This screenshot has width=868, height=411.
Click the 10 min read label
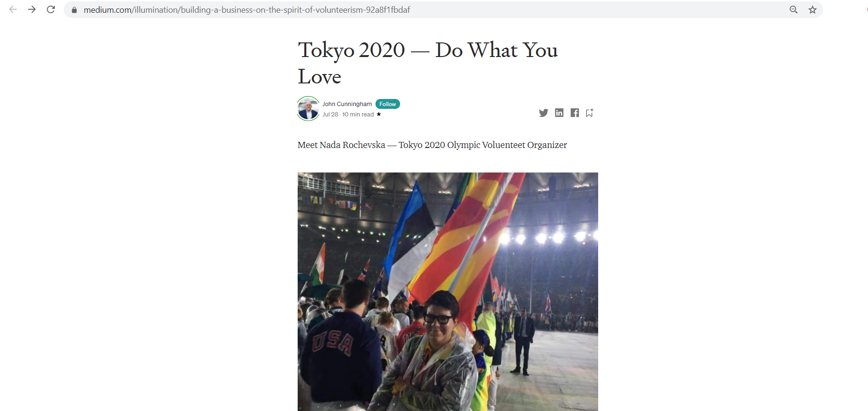tap(358, 115)
